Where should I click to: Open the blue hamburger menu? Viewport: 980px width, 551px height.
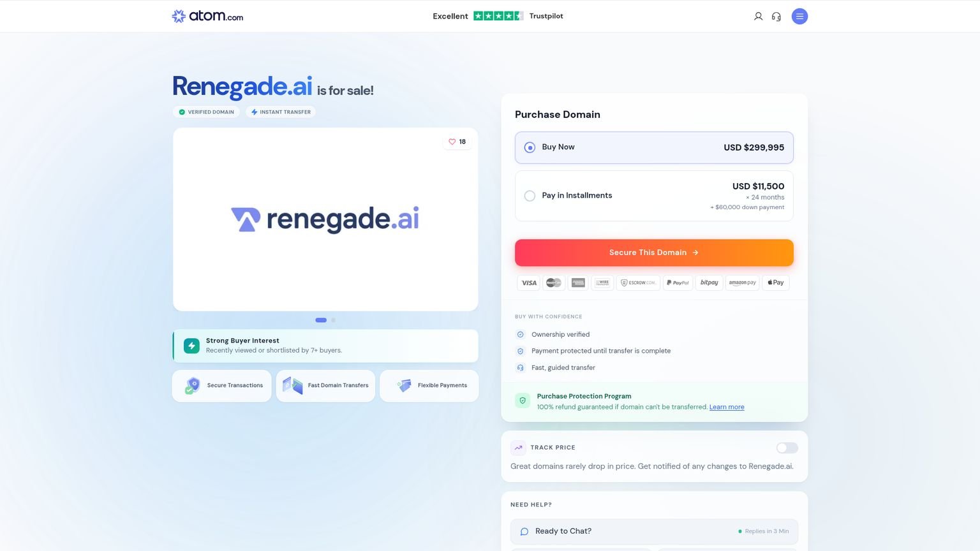(x=799, y=17)
